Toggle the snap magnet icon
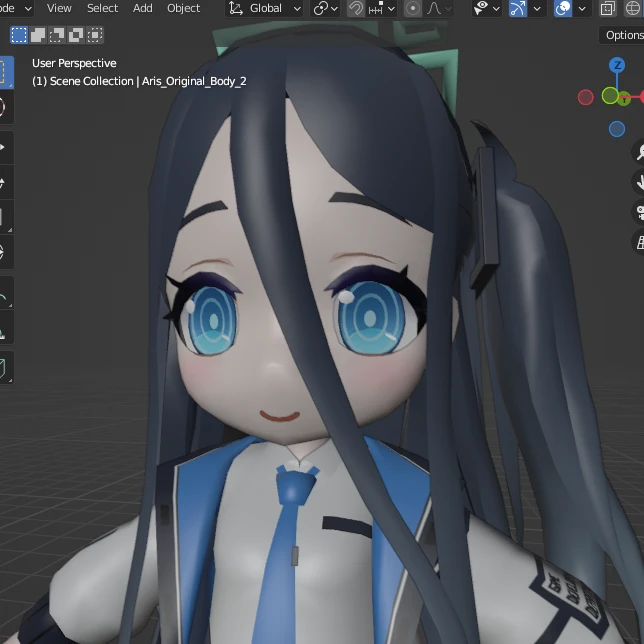644x644 pixels. point(356,8)
